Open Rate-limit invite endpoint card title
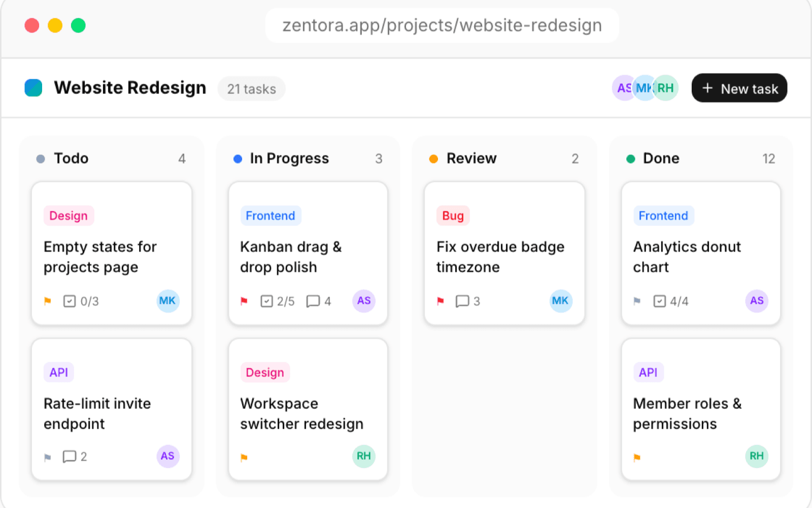 (97, 414)
